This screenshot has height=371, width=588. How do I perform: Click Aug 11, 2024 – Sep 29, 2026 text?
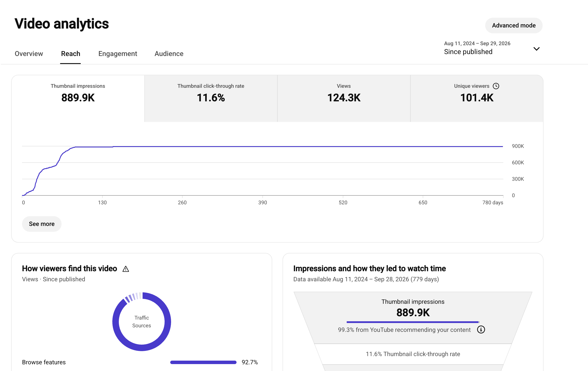[477, 43]
